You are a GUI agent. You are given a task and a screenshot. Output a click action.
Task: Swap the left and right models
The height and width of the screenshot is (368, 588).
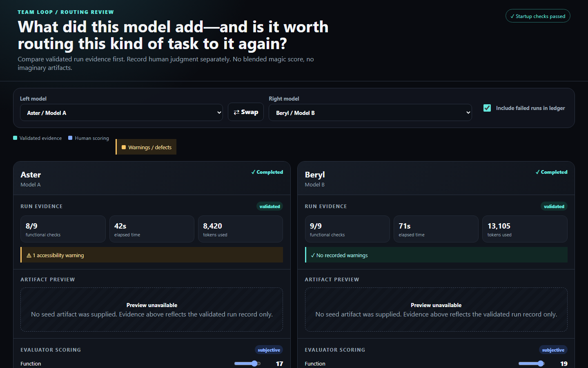tap(246, 112)
